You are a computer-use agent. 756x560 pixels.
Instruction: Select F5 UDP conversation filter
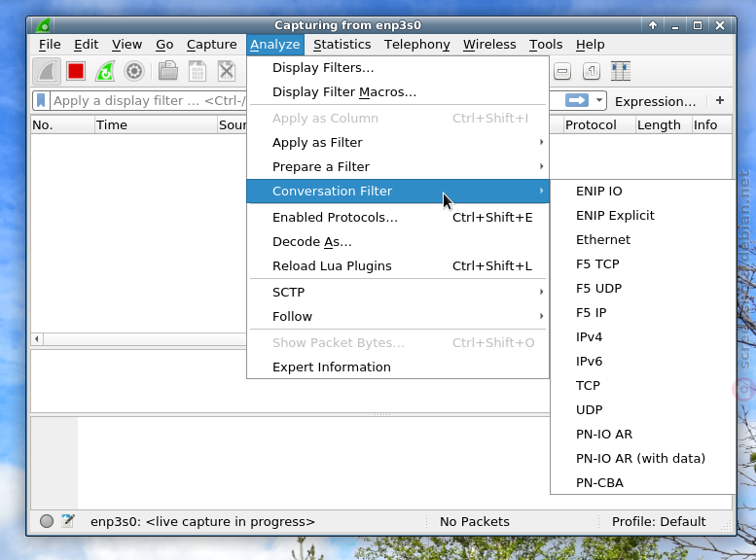point(643,288)
